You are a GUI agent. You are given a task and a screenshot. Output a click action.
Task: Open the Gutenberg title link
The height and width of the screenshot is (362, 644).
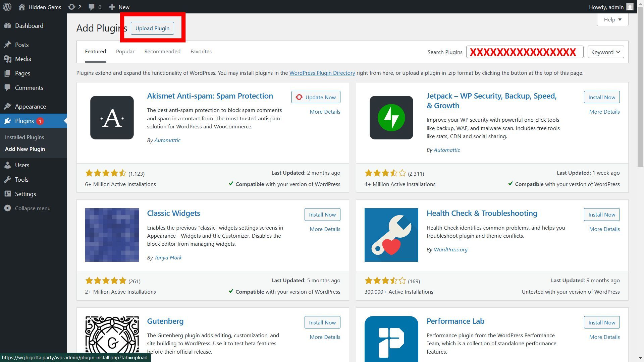(x=165, y=321)
